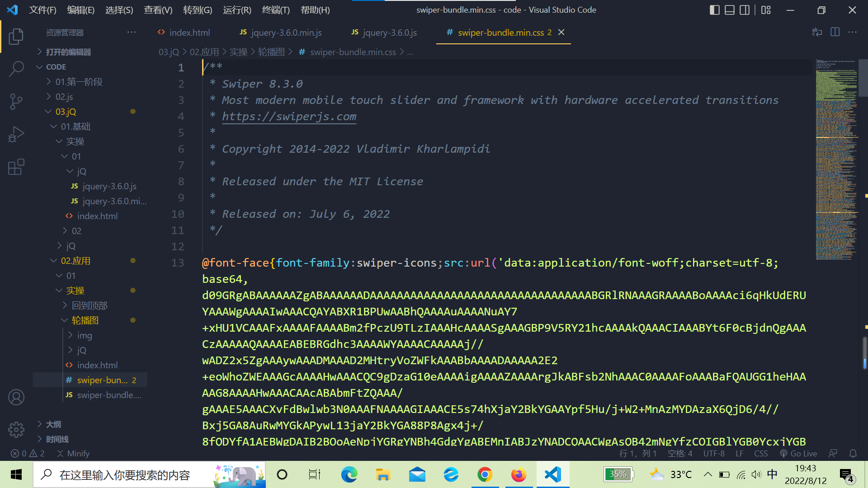
Task: Open the feedback icon in status bar
Action: pos(833,453)
